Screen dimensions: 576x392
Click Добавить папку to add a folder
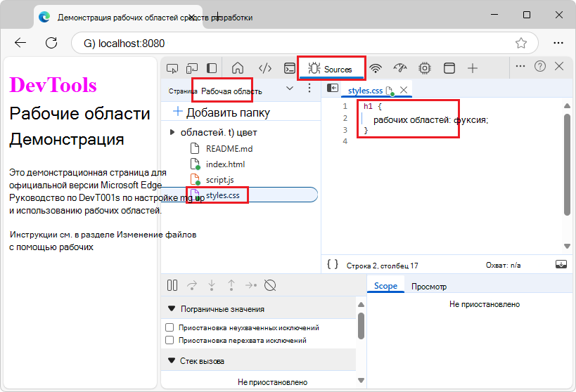[222, 112]
